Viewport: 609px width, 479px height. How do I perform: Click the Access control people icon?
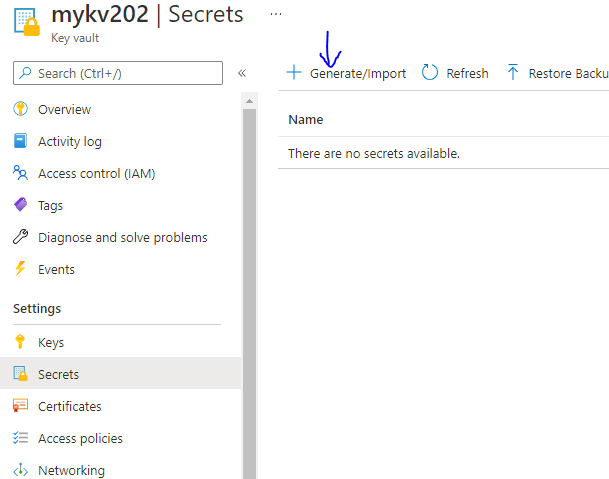pyautogui.click(x=20, y=173)
